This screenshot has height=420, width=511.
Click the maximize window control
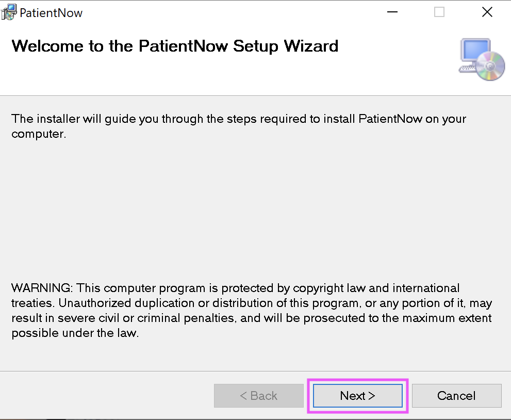439,11
